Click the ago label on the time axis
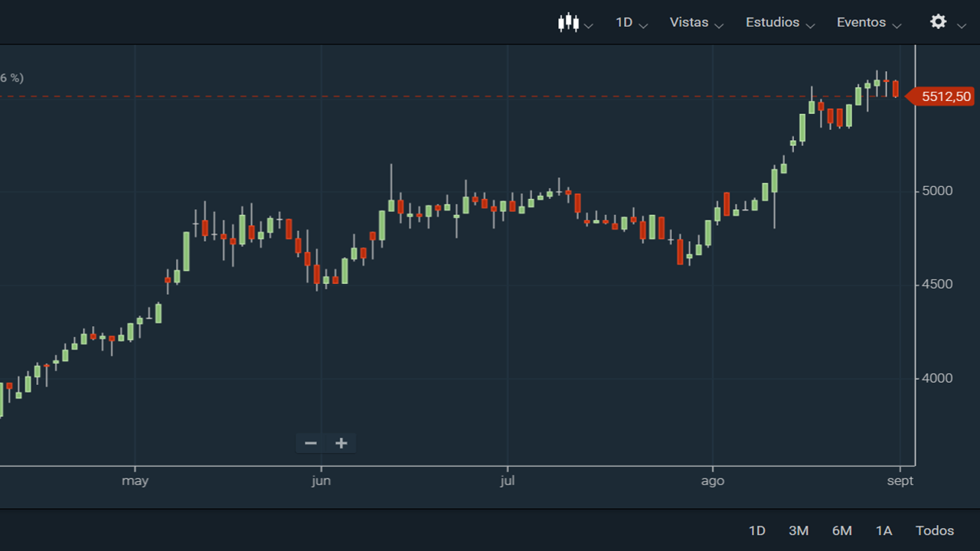The width and height of the screenshot is (980, 551). (712, 481)
